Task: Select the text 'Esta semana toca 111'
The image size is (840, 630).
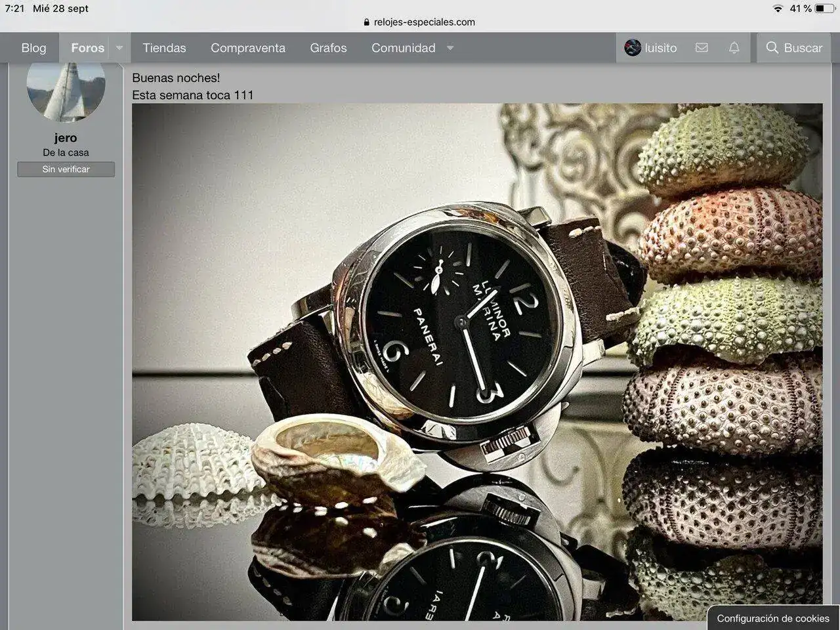Action: pyautogui.click(x=193, y=94)
